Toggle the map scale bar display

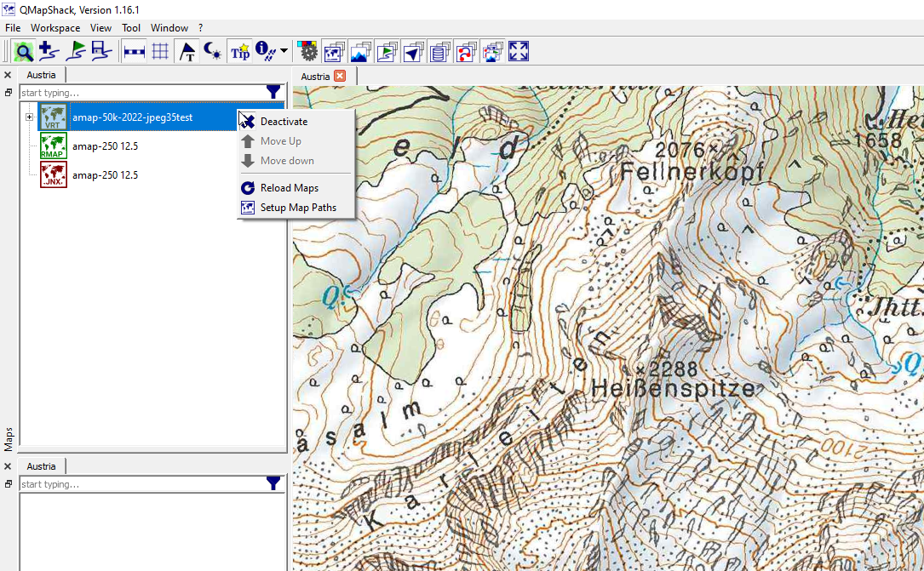[x=134, y=52]
